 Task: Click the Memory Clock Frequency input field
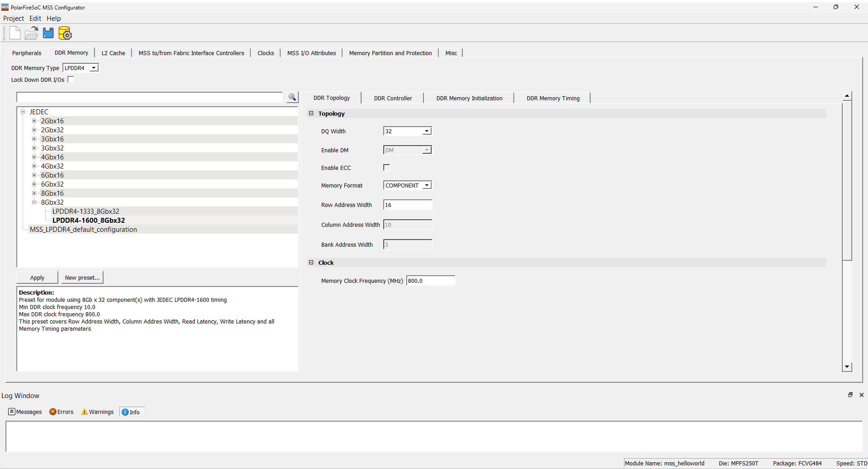[x=431, y=281]
